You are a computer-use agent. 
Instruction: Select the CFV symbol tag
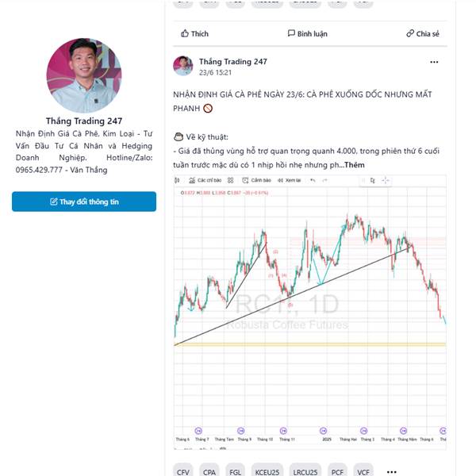click(x=182, y=472)
